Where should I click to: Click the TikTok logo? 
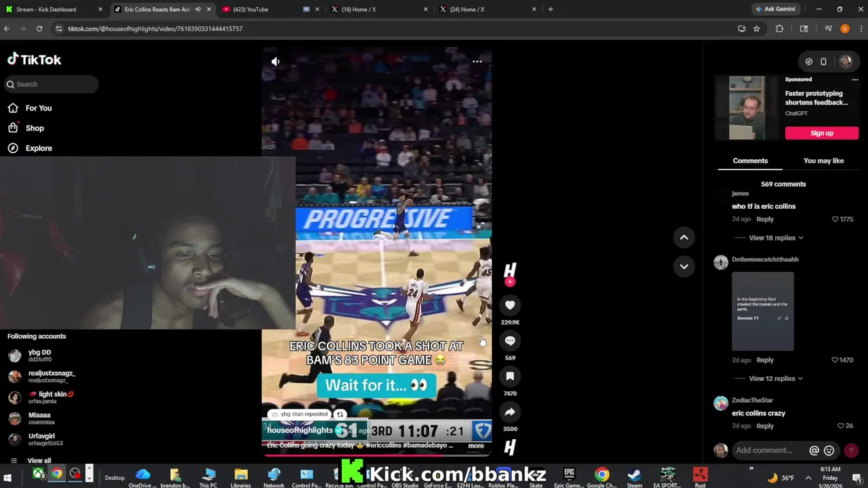pyautogui.click(x=34, y=60)
